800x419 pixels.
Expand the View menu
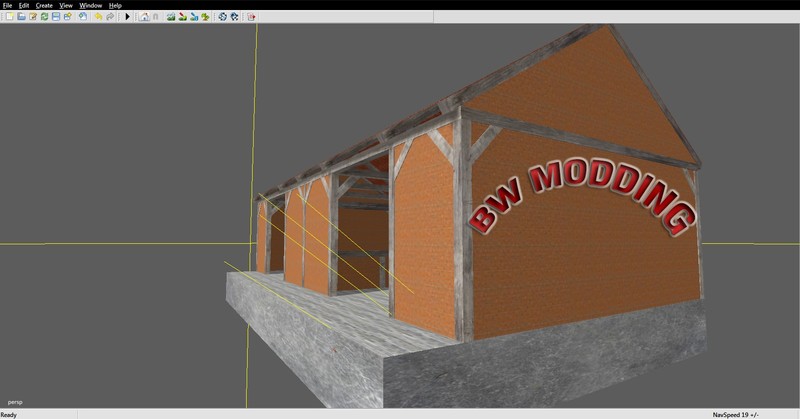(66, 6)
